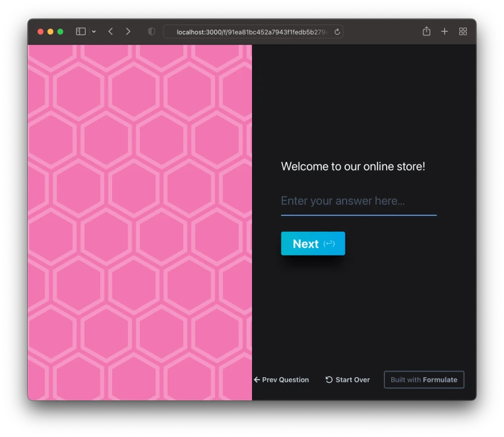
Task: Go back with the browser back arrow
Action: click(111, 31)
